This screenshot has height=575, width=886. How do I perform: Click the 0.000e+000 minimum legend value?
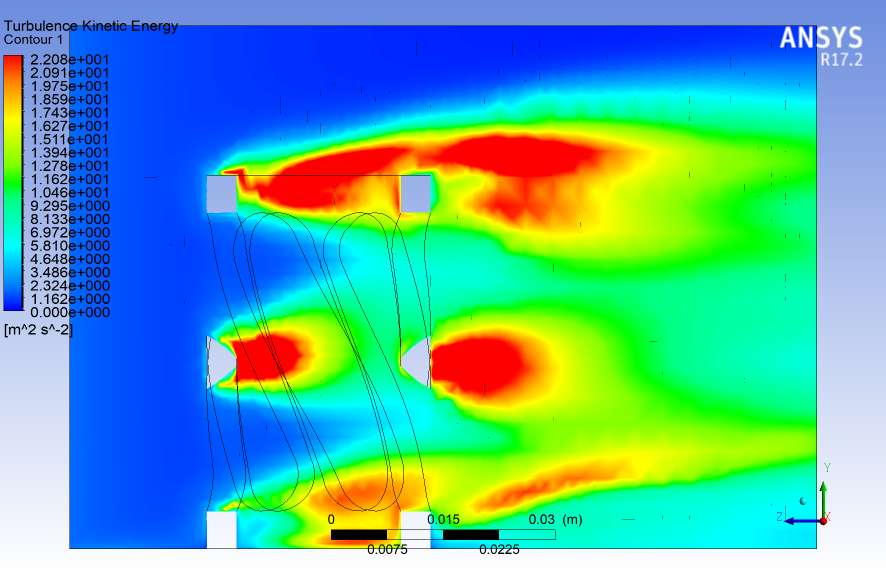[70, 312]
